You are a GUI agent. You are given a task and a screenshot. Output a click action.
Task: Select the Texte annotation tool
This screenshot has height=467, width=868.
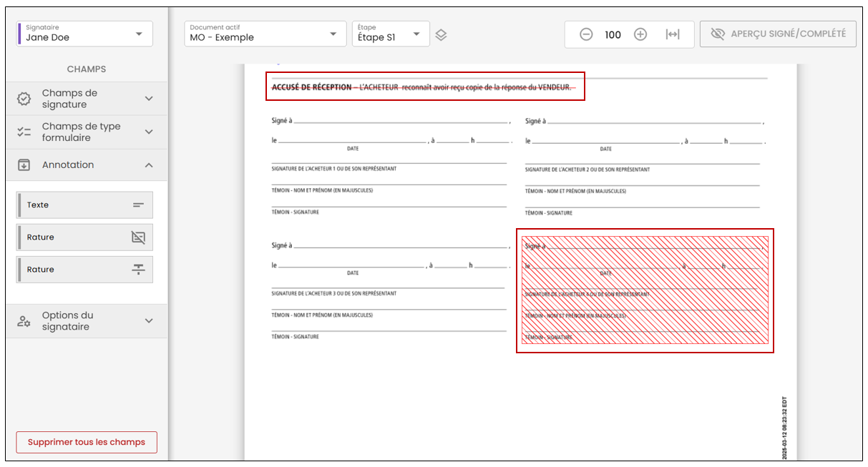(84, 205)
